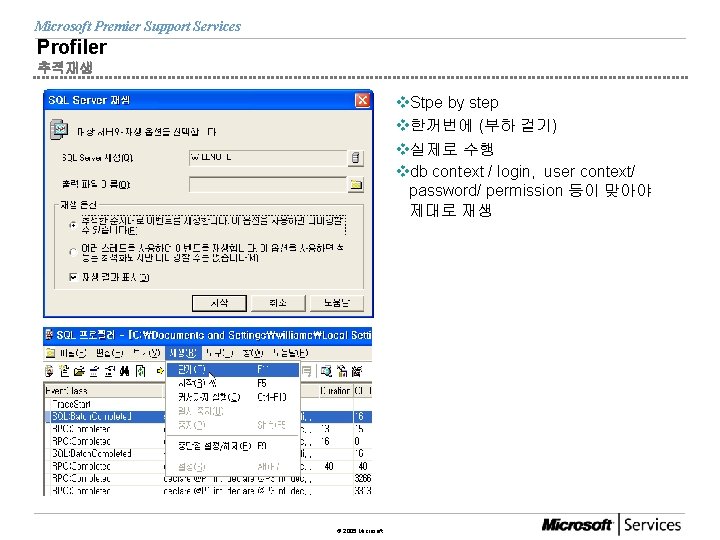Click output file name input field

pos(268,185)
